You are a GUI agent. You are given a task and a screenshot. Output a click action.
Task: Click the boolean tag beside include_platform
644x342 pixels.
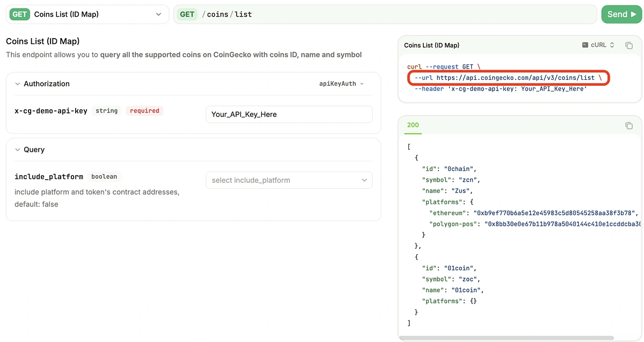coord(104,176)
